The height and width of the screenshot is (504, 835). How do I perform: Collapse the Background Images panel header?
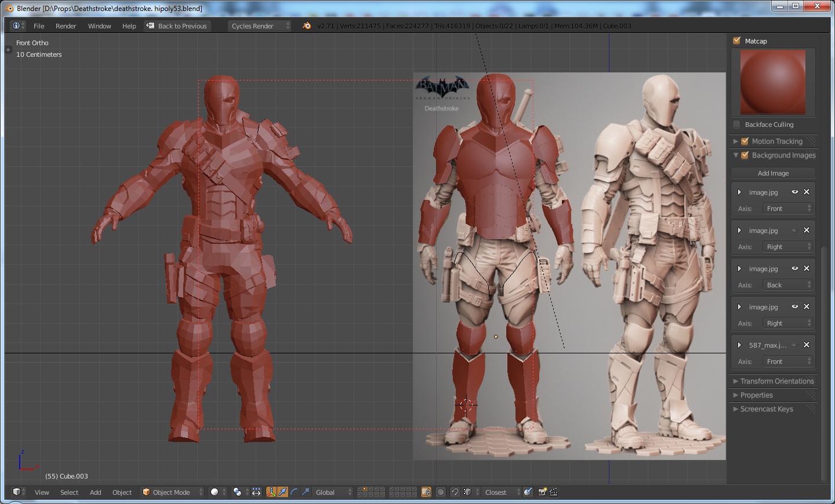[x=774, y=155]
